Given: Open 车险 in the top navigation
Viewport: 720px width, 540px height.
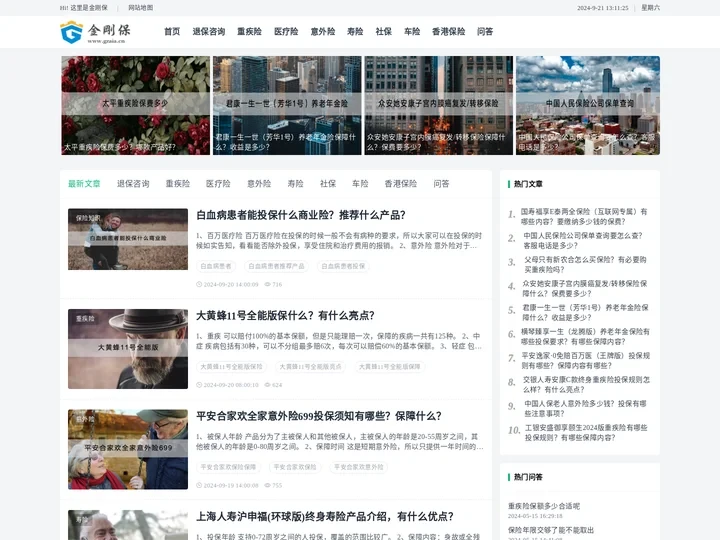Looking at the screenshot, I should (x=412, y=32).
